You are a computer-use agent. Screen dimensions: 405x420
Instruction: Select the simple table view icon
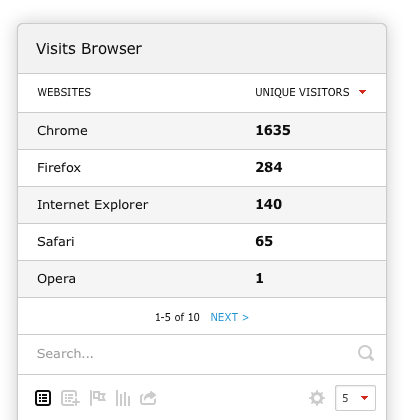point(43,398)
